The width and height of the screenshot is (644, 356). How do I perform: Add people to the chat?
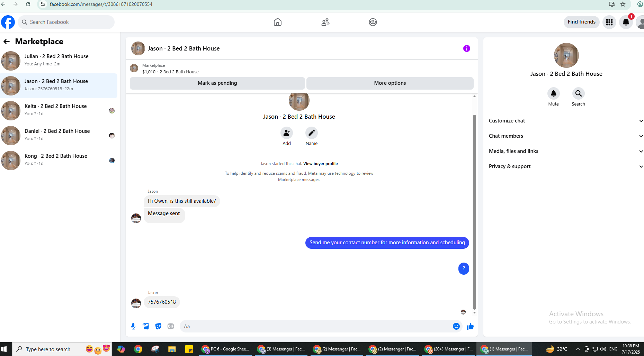click(x=287, y=133)
